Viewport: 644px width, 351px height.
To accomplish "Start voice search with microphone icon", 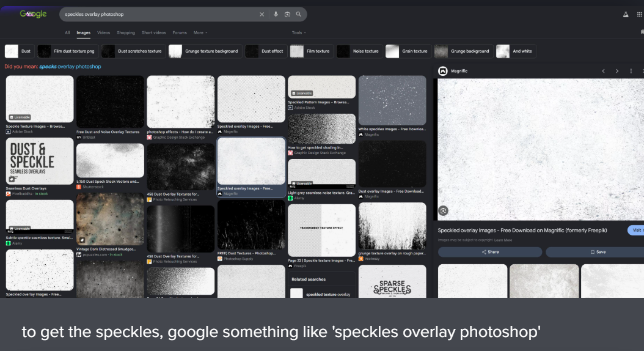I will (x=276, y=15).
